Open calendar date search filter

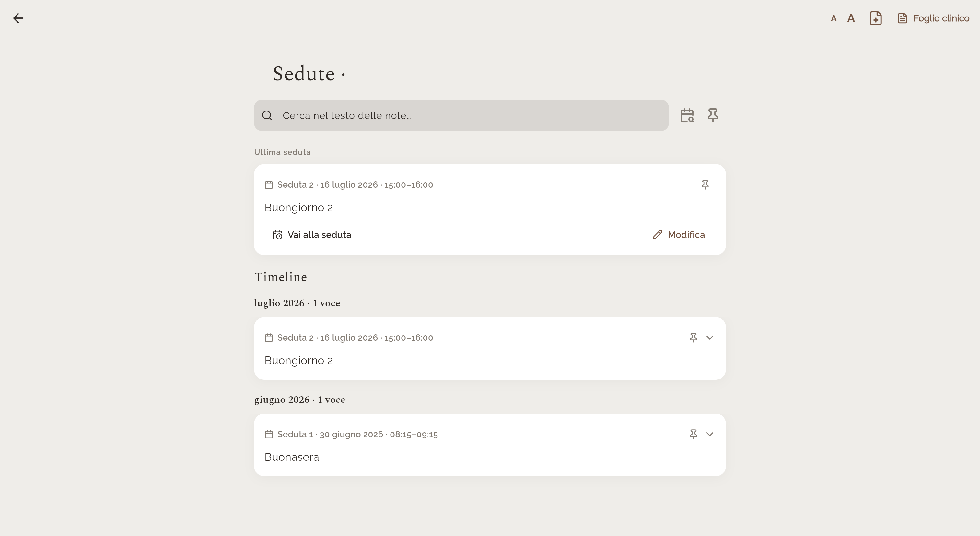[687, 115]
